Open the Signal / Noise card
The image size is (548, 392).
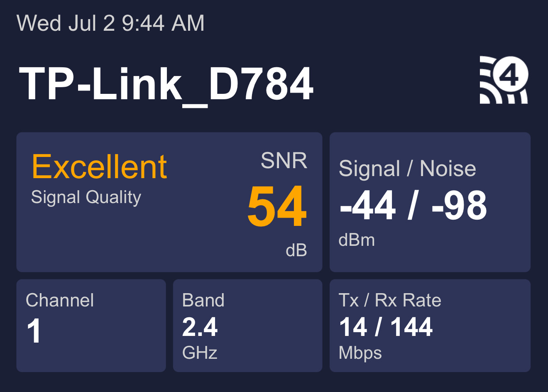point(430,202)
